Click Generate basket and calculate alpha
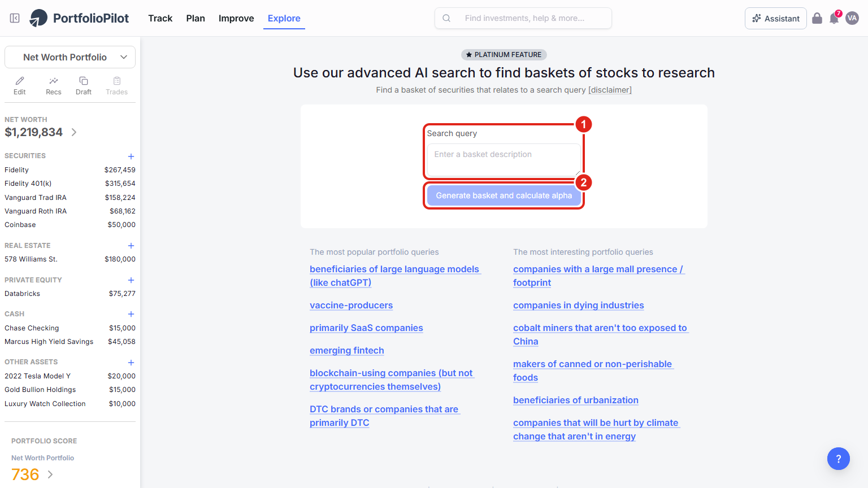The image size is (868, 488). point(504,195)
